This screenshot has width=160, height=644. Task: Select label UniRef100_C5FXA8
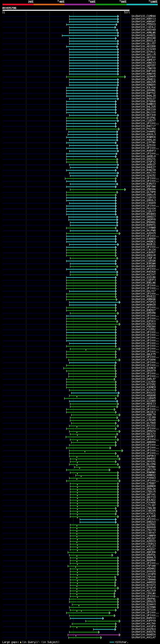tap(143, 566)
